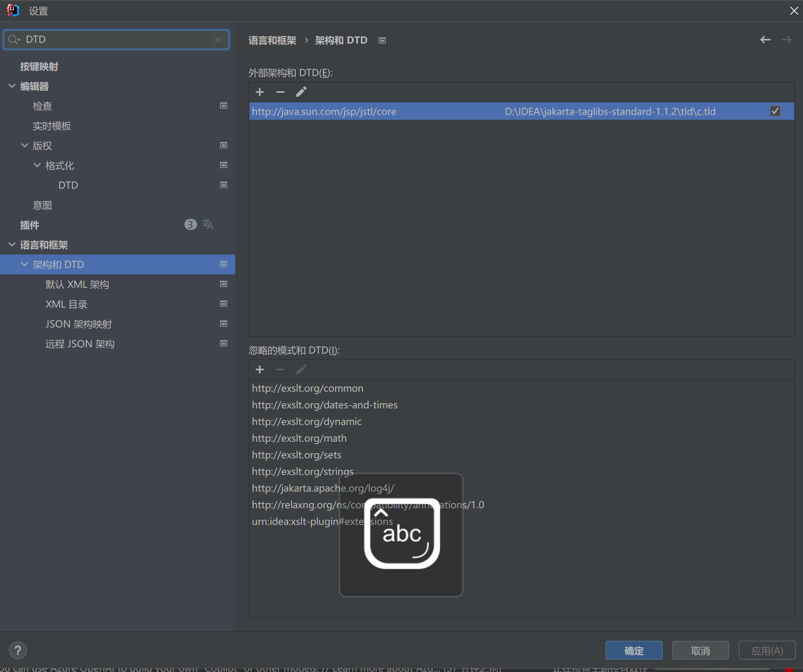Click the 语言和框架 breadcrumb link
This screenshot has height=672, width=803.
tap(272, 40)
